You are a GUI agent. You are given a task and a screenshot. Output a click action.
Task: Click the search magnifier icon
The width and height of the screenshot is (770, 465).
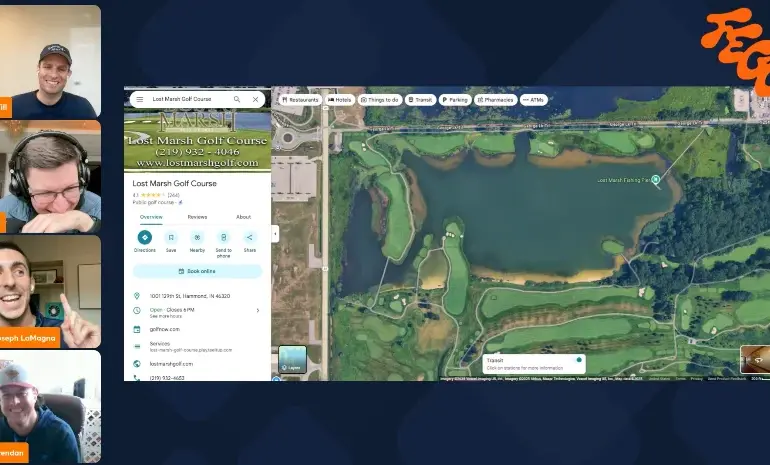[x=237, y=100]
